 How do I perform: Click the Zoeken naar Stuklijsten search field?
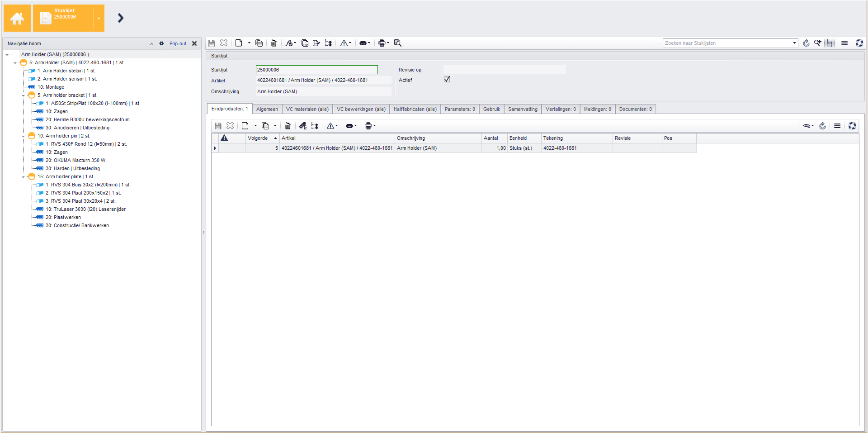point(727,43)
